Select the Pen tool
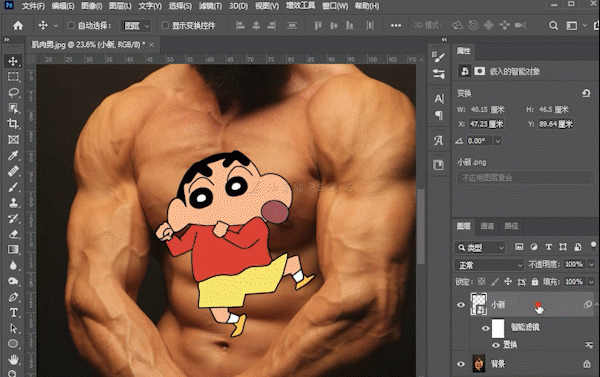600x377 pixels. (13, 297)
